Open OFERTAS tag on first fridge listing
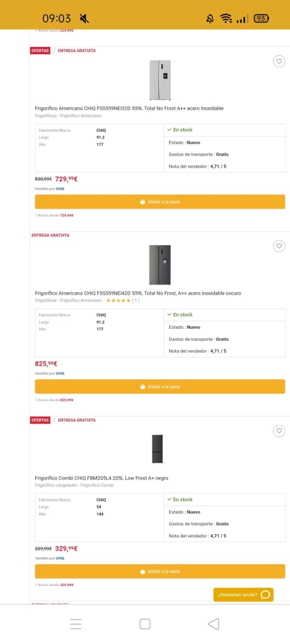The width and height of the screenshot is (290, 644). tap(40, 51)
